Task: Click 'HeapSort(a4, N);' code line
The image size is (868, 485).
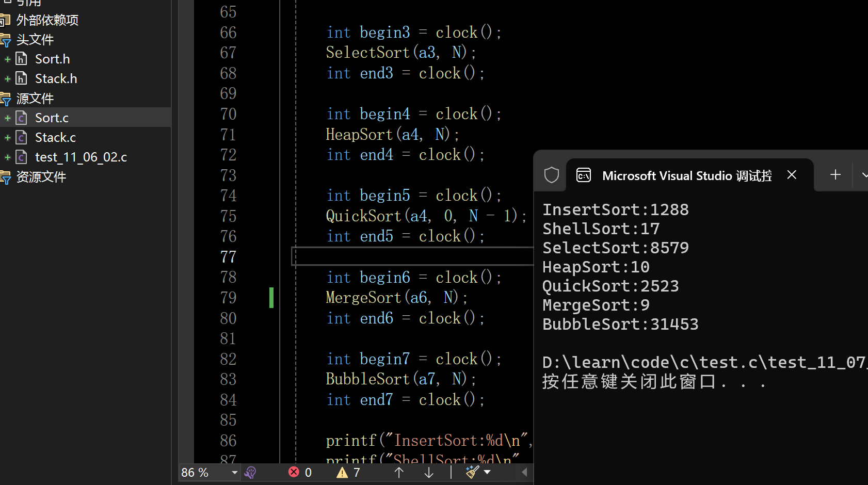Action: pyautogui.click(x=393, y=135)
